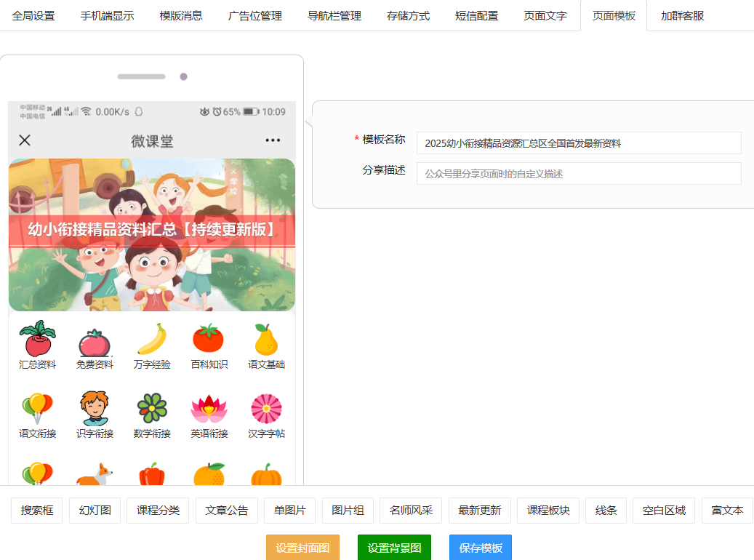Viewport: 754px width, 560px height.
Task: Click the green 设置背景图 button
Action: coord(394,548)
